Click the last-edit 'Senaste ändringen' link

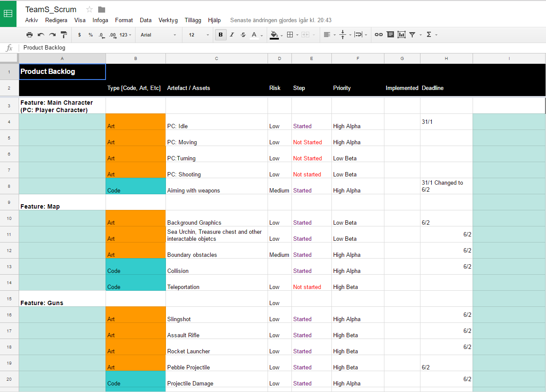[281, 20]
